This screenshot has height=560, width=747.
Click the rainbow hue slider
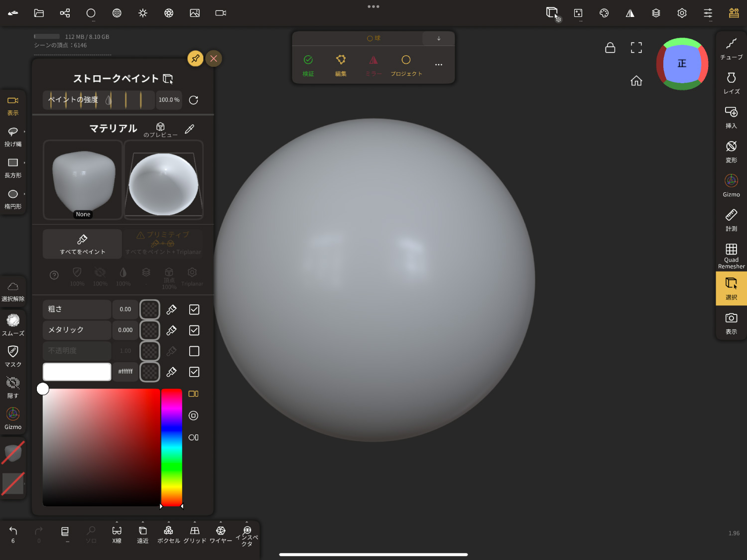pyautogui.click(x=171, y=447)
